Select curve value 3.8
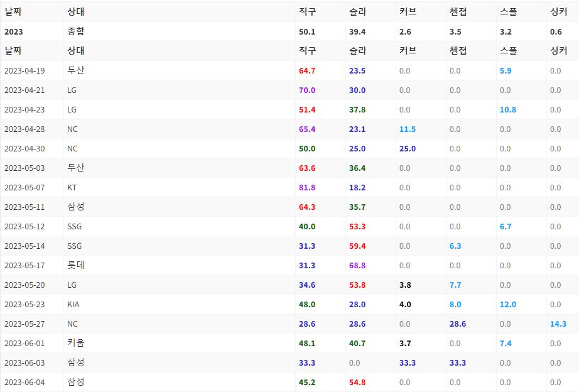The height and width of the screenshot is (392, 579). point(405,285)
